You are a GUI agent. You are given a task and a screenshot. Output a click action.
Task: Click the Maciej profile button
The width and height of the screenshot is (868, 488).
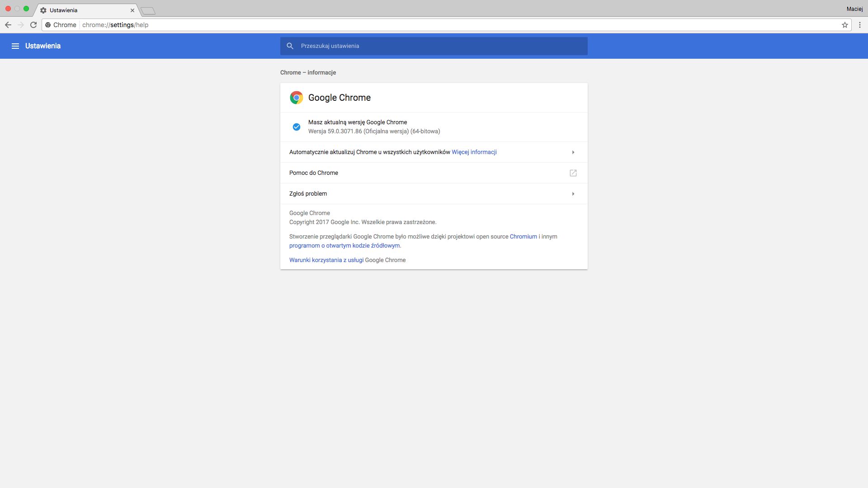(x=854, y=9)
